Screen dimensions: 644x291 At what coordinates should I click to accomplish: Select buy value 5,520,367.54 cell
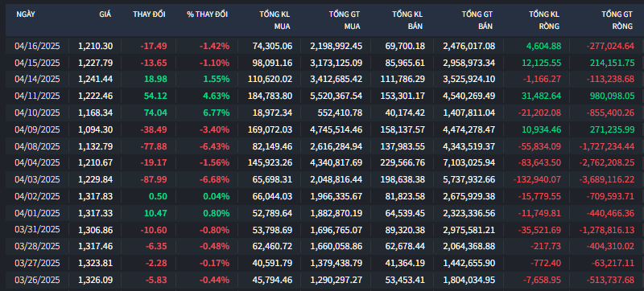[x=336, y=96]
